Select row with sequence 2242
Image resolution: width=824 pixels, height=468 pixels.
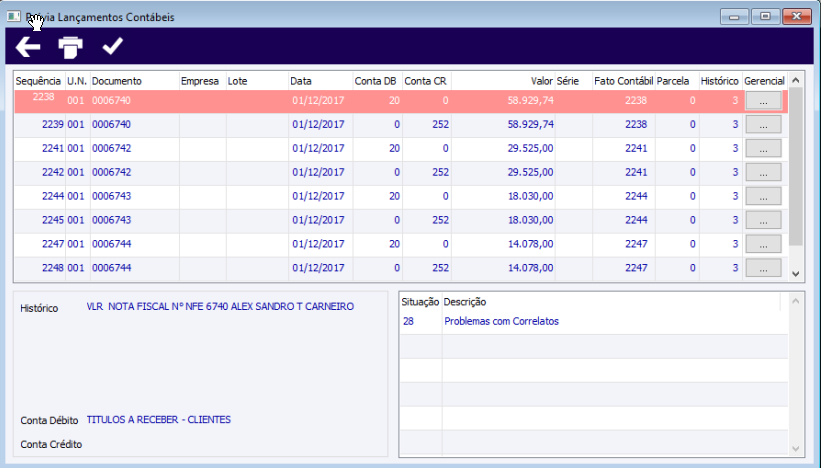pyautogui.click(x=400, y=173)
